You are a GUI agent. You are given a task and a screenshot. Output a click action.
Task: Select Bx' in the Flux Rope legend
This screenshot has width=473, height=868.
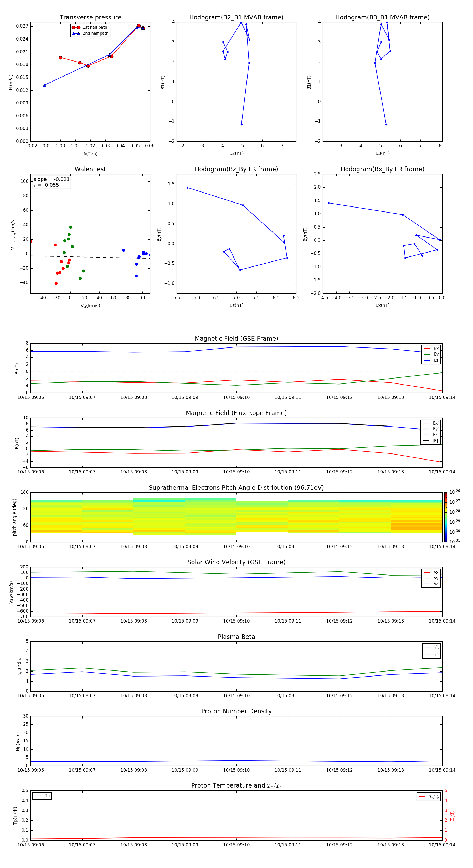pyautogui.click(x=431, y=423)
